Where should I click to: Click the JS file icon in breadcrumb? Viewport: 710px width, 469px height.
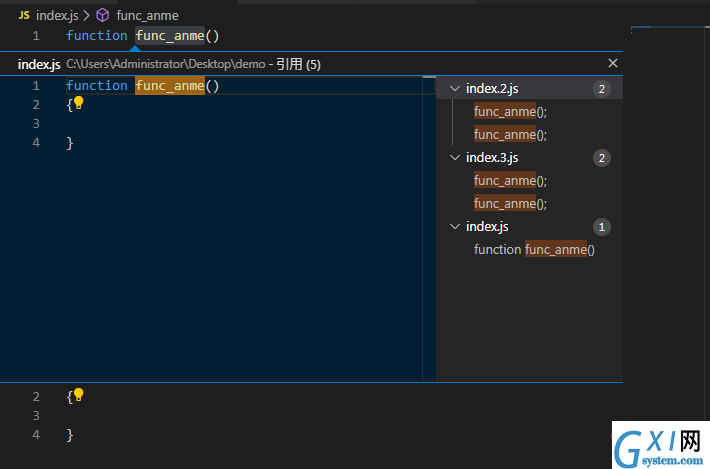[x=24, y=15]
